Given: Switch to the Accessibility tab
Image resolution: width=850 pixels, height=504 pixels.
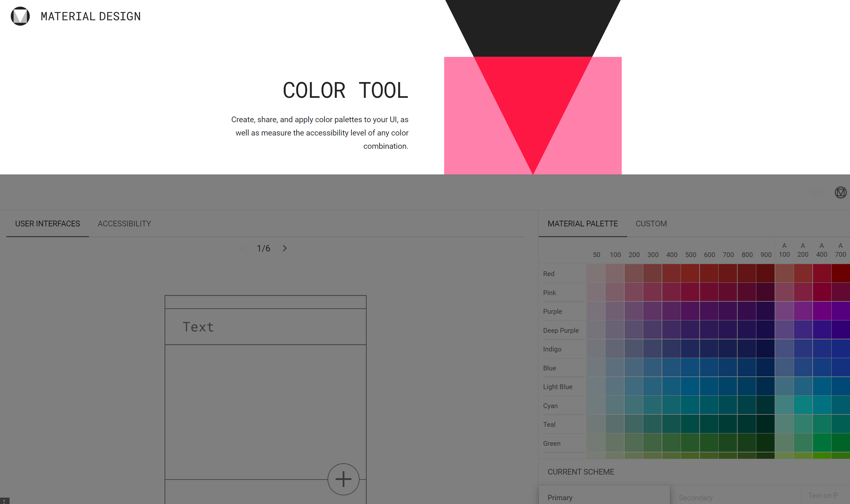Looking at the screenshot, I should [124, 224].
